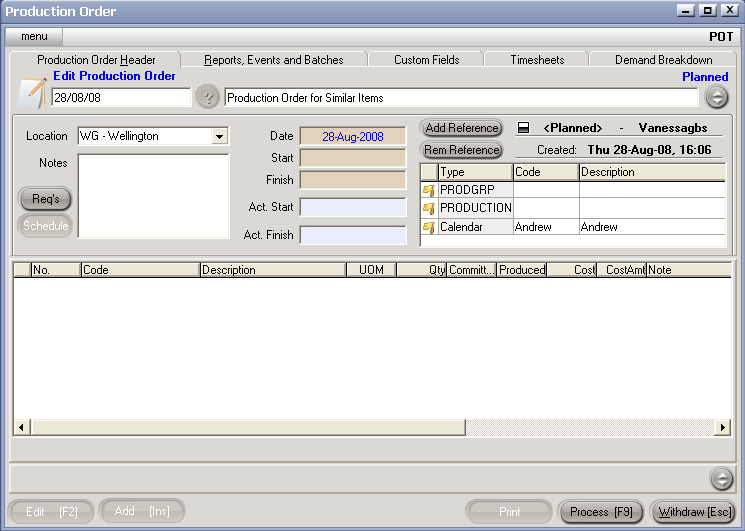Click the Act. Finish field

353,235
